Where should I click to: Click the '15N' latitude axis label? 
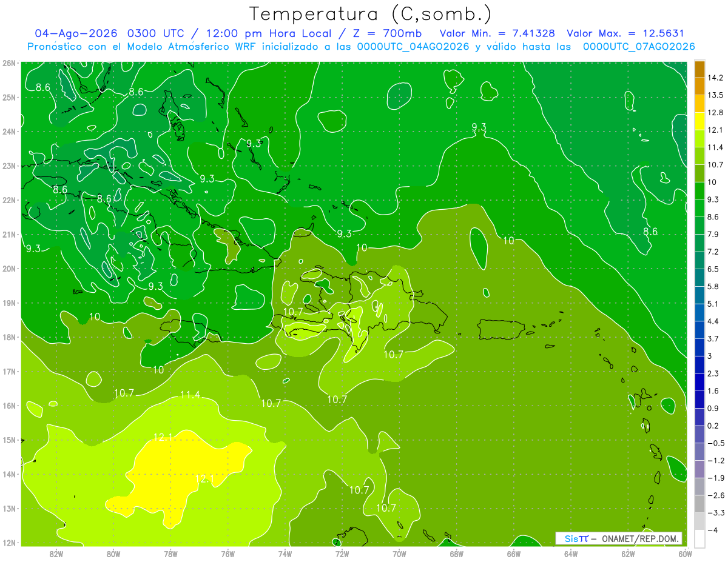click(x=8, y=440)
